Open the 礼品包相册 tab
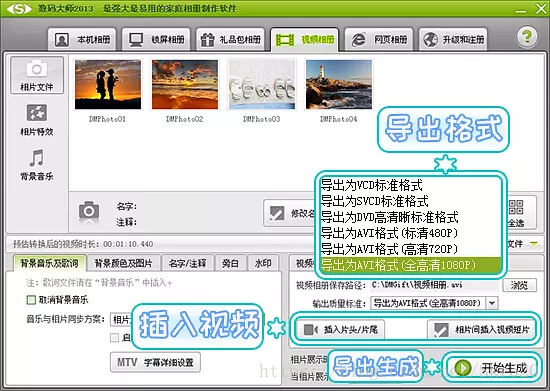This screenshot has height=391, width=550. coord(230,40)
